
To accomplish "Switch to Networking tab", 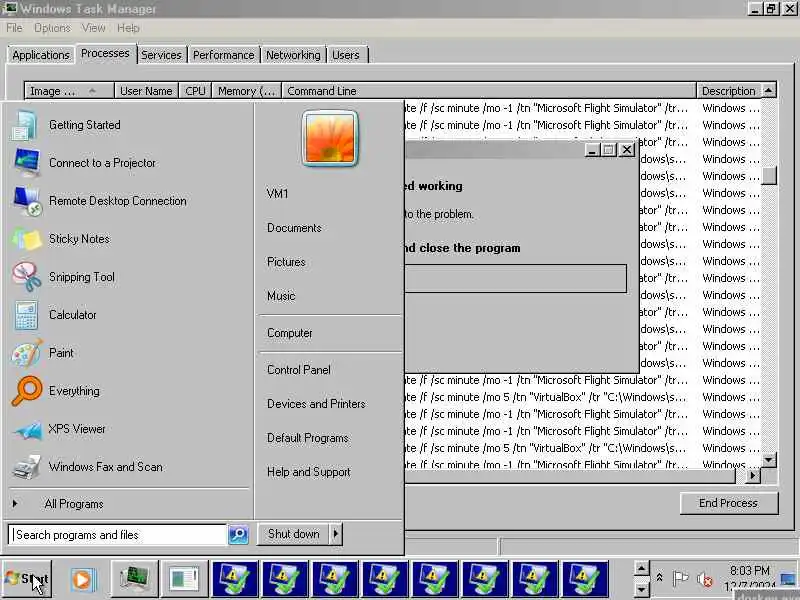I will coord(293,55).
